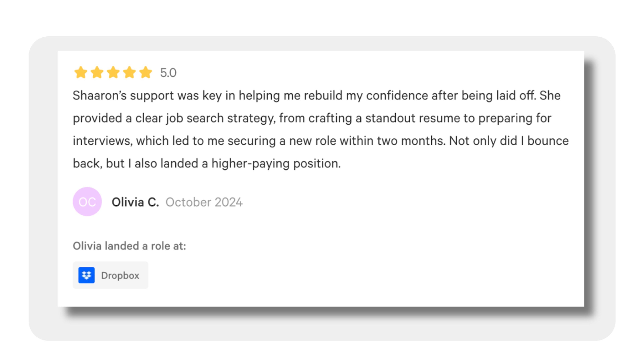Click the Dropbox company name text
The image size is (644, 362).
click(x=120, y=275)
